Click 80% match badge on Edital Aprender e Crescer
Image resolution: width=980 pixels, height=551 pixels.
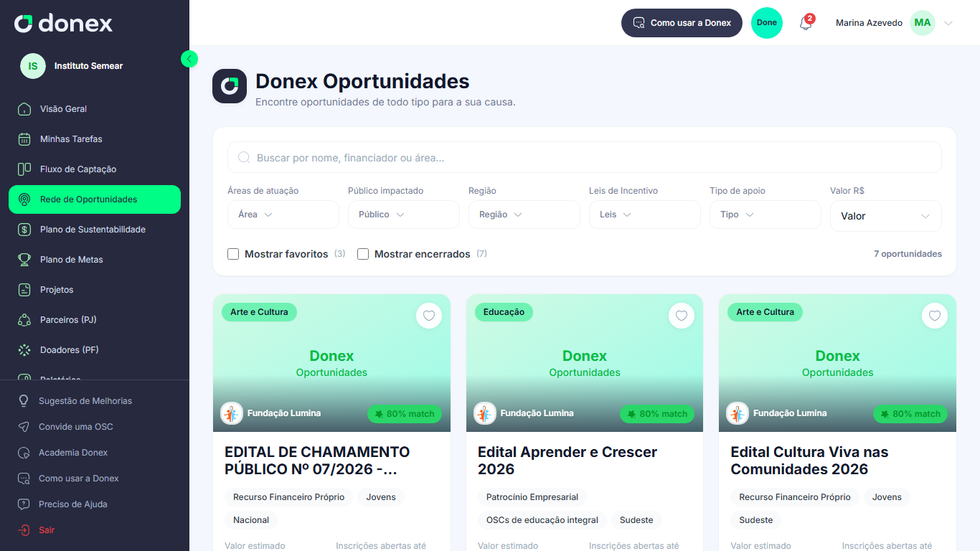[657, 414]
